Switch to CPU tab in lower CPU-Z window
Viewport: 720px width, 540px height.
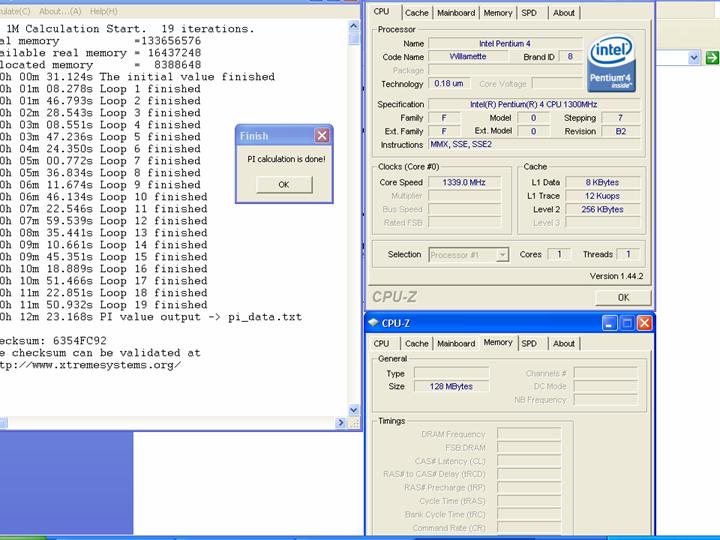(x=381, y=343)
